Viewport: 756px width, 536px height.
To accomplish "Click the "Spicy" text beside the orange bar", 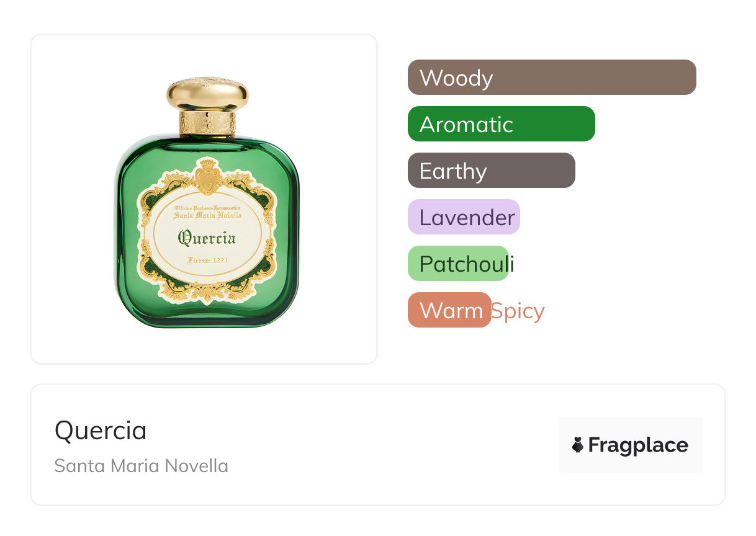I will 518,311.
